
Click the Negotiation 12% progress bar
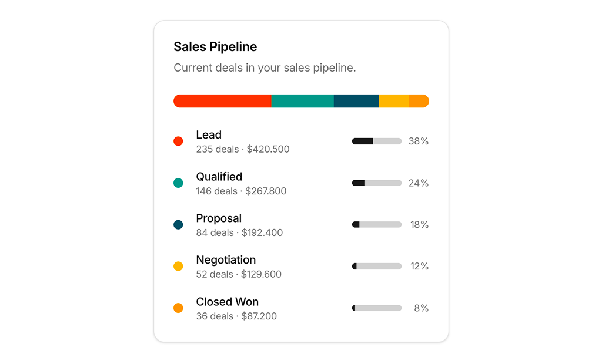pyautogui.click(x=377, y=267)
